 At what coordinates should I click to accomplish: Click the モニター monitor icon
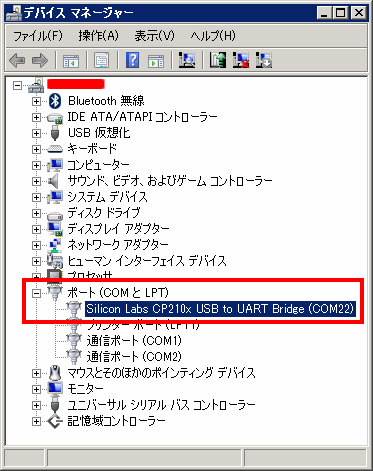click(55, 388)
